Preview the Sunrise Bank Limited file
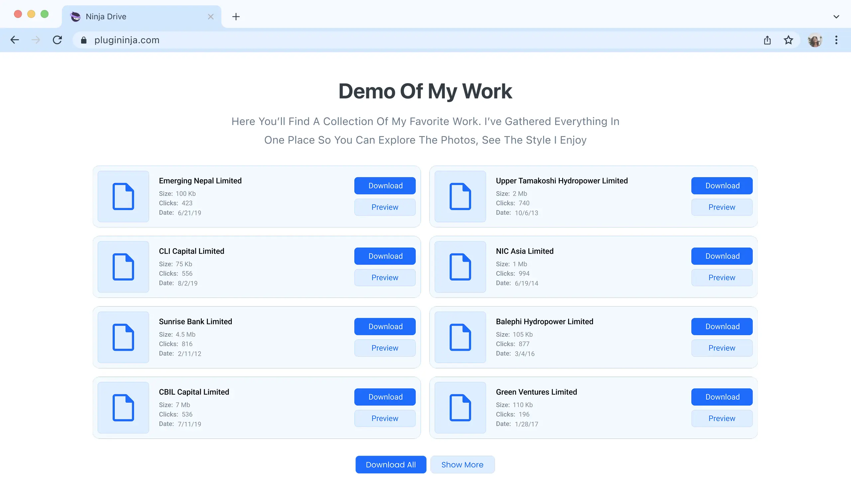851x504 pixels. point(385,348)
